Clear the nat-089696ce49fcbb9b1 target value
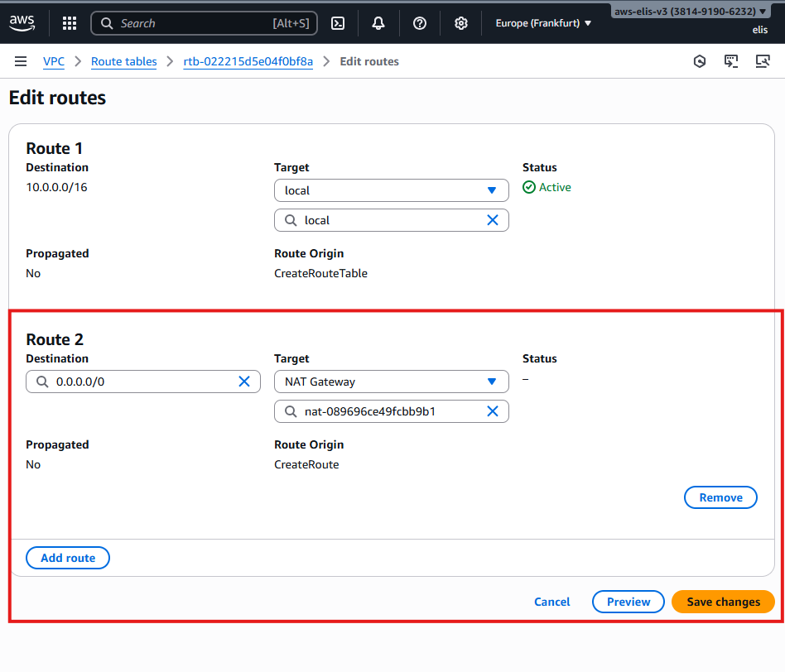Screen dimensions: 785x672 (x=493, y=411)
